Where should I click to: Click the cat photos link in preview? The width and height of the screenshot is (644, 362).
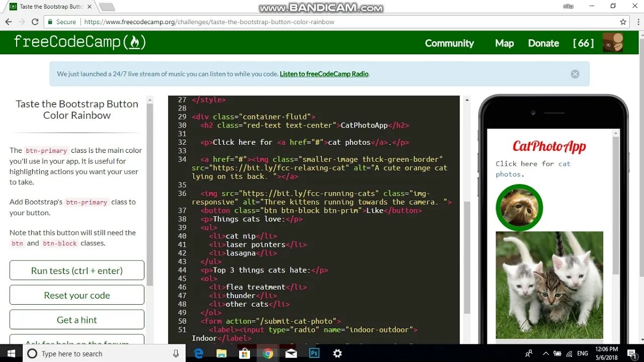pyautogui.click(x=533, y=169)
